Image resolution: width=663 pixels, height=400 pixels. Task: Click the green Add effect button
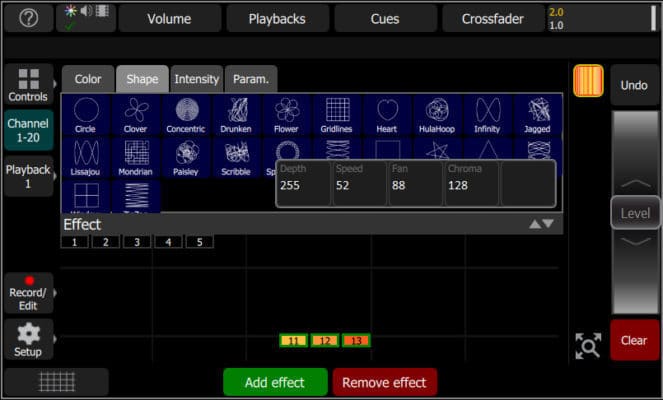[275, 382]
